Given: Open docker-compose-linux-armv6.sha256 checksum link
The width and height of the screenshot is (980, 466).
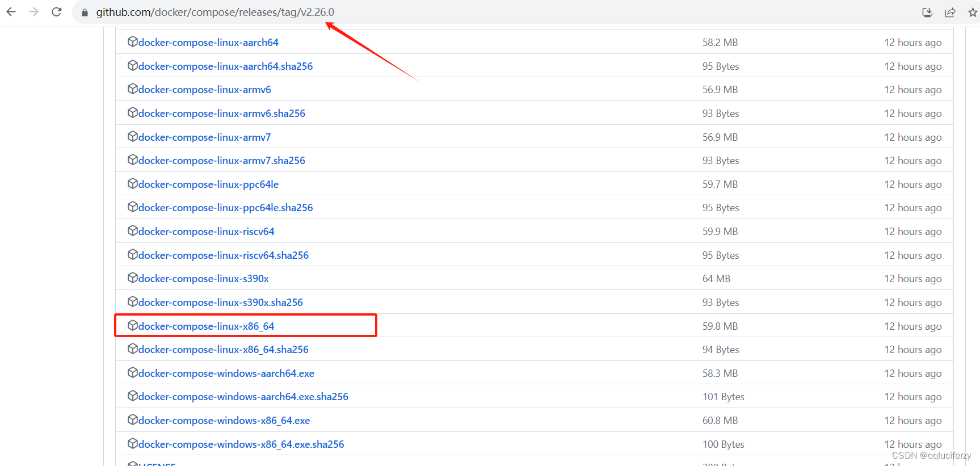Looking at the screenshot, I should pyautogui.click(x=222, y=114).
